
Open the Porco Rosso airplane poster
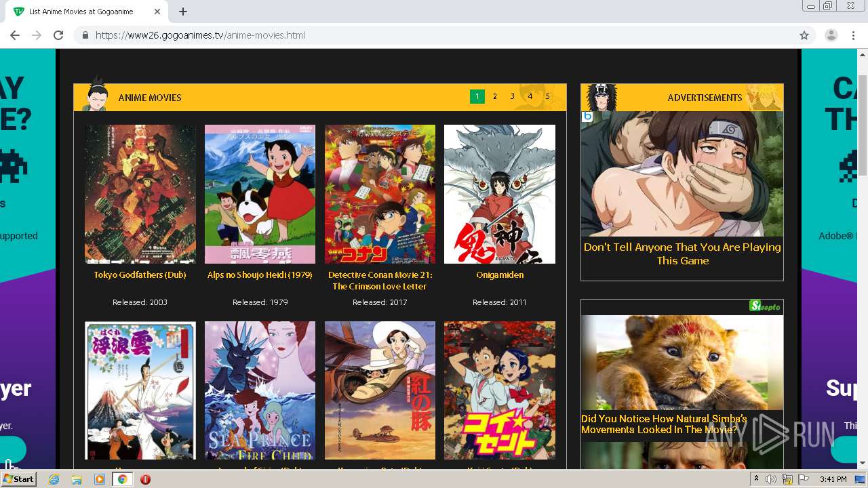point(380,390)
